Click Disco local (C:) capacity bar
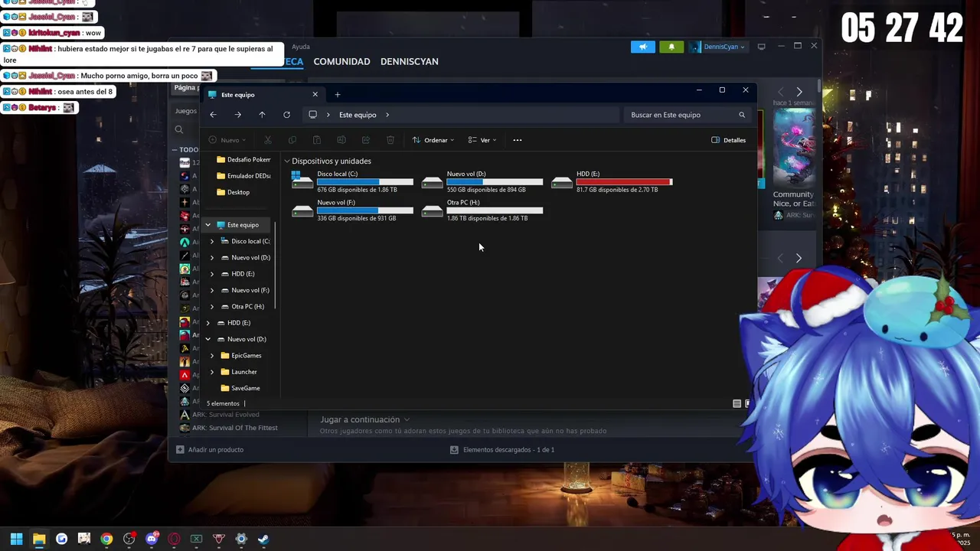 click(x=365, y=182)
